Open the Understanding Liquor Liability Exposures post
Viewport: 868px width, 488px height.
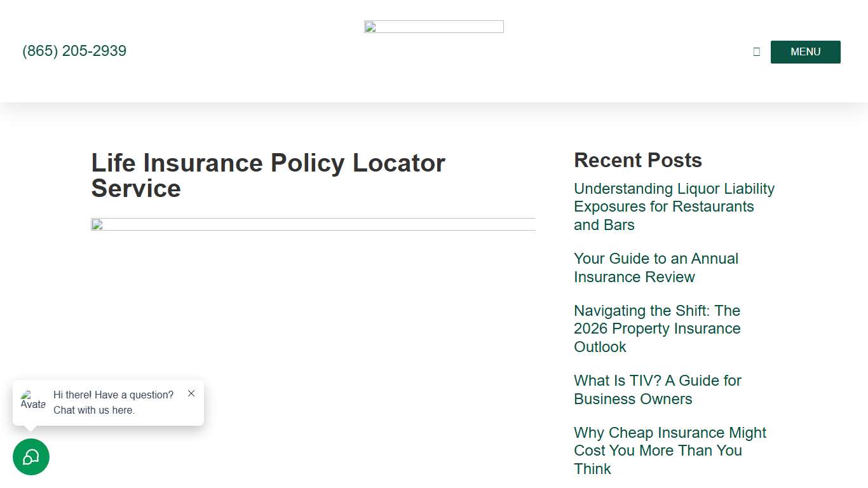674,206
